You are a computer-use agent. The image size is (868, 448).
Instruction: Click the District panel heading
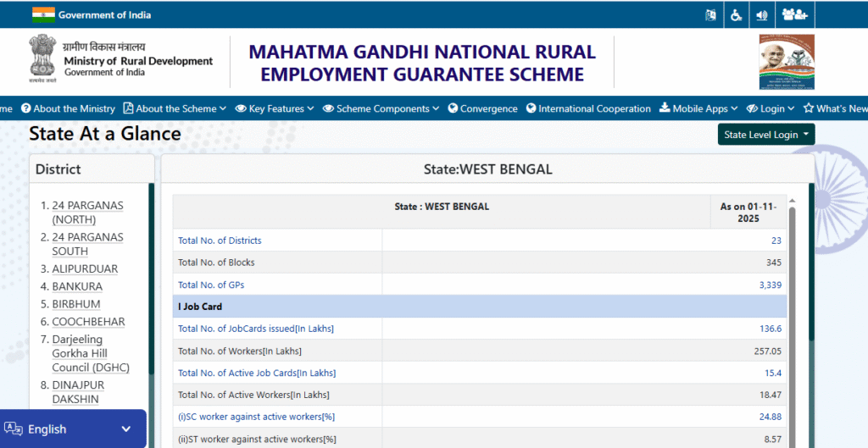(x=58, y=169)
